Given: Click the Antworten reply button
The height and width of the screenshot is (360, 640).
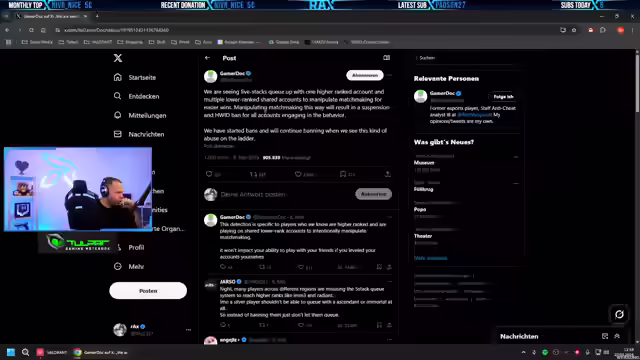Looking at the screenshot, I should tap(373, 194).
